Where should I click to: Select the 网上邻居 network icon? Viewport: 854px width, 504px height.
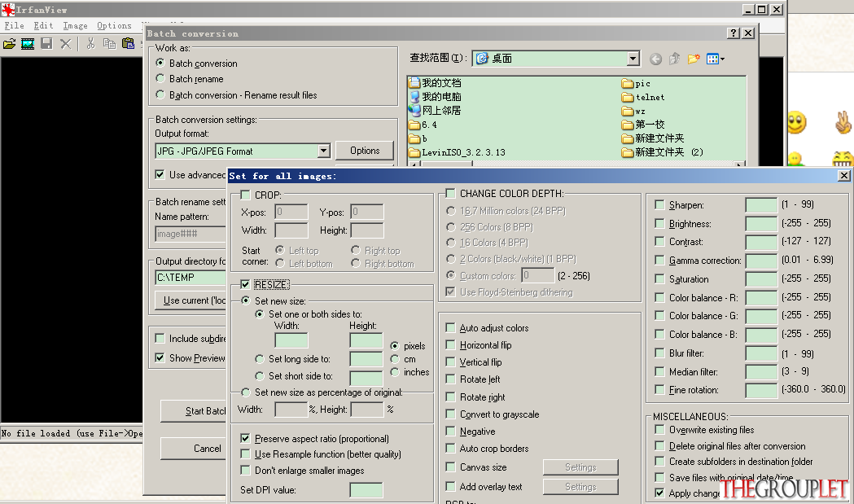pos(414,111)
